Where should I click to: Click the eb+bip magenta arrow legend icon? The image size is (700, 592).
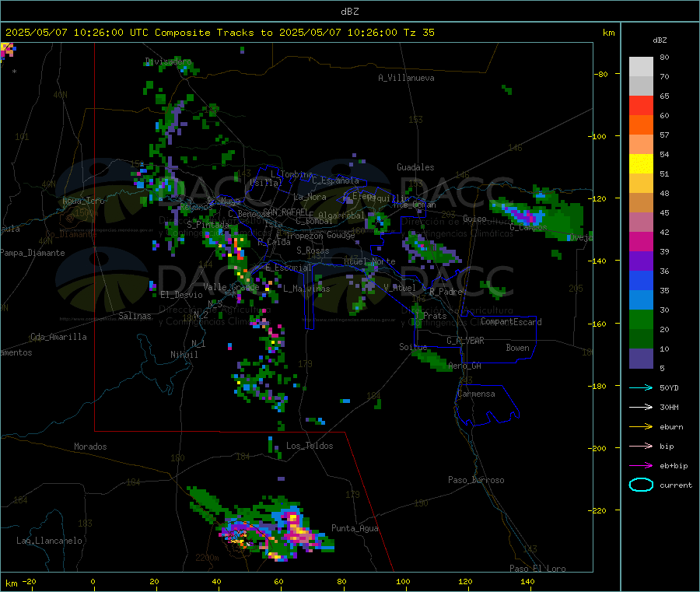point(641,466)
